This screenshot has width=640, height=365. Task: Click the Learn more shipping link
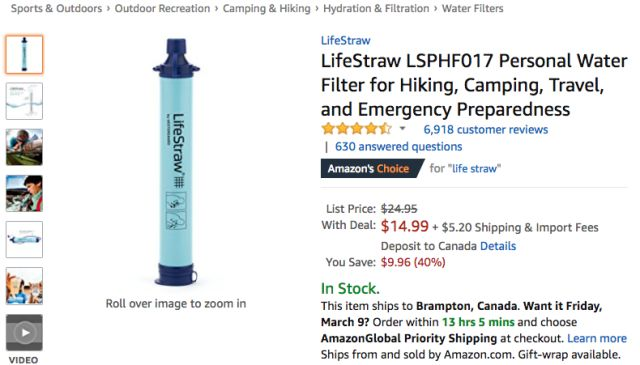coord(597,338)
